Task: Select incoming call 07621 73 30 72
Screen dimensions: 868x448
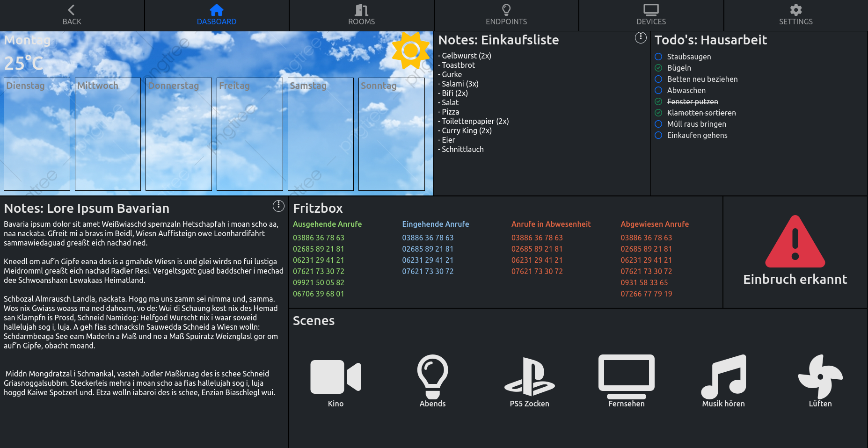Action: point(428,271)
